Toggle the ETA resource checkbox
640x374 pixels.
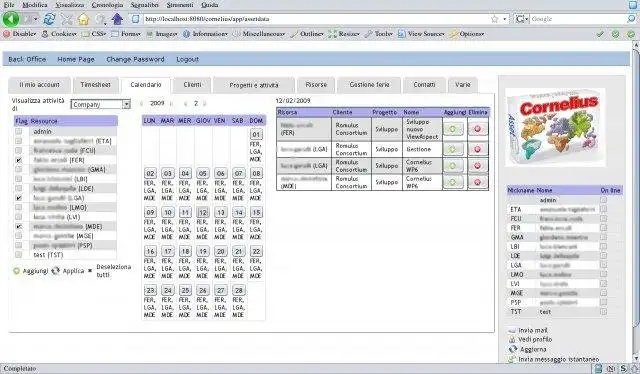point(18,141)
